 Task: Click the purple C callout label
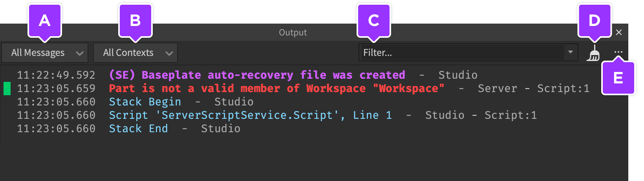pyautogui.click(x=374, y=20)
